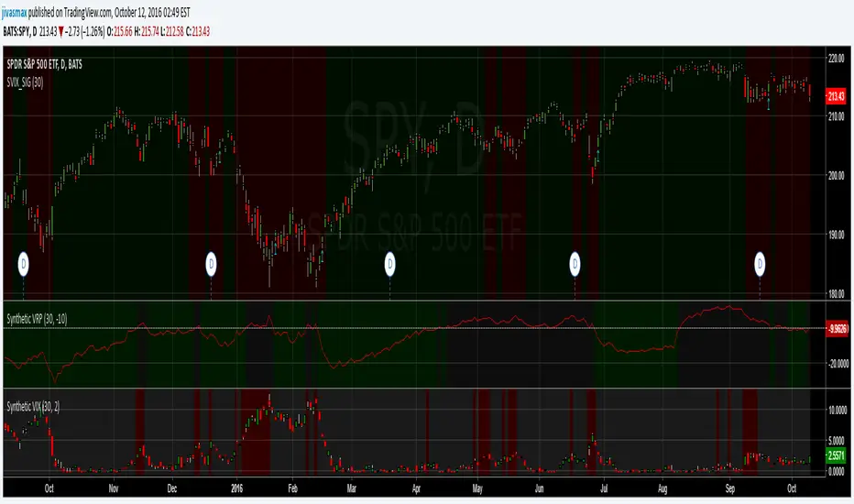Image resolution: width=854 pixels, height=504 pixels.
Task: Select the Synthetic VRP (30, -10) indicator label
Action: 37,319
